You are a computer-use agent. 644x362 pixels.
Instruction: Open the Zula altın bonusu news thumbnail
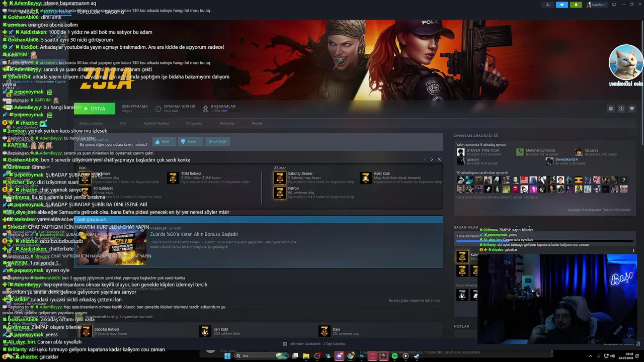click(111, 247)
